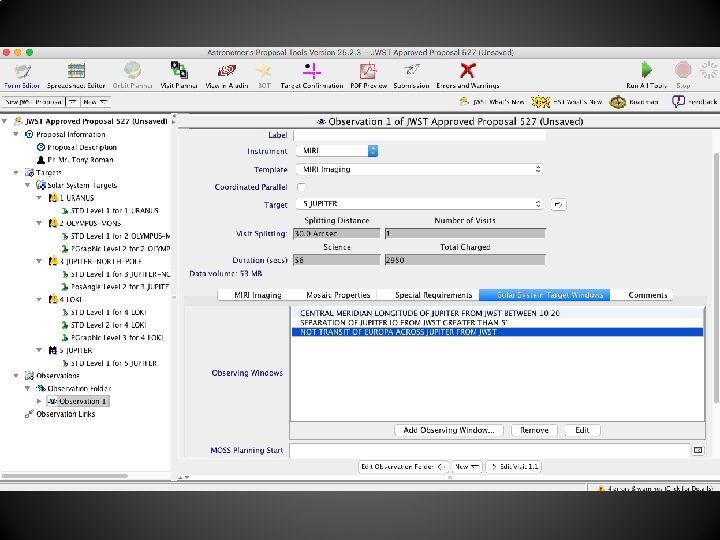
Task: Select 4 LOKI target in tree
Action: click(66, 299)
